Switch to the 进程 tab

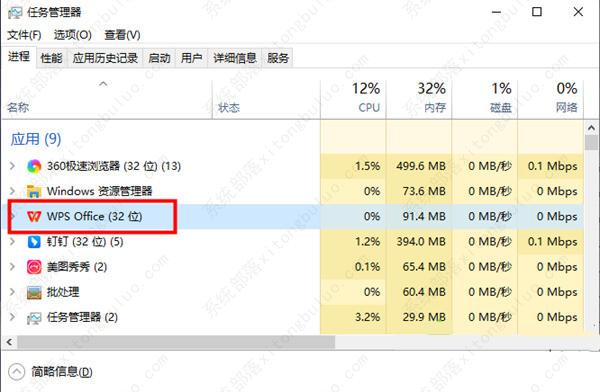tap(19, 57)
